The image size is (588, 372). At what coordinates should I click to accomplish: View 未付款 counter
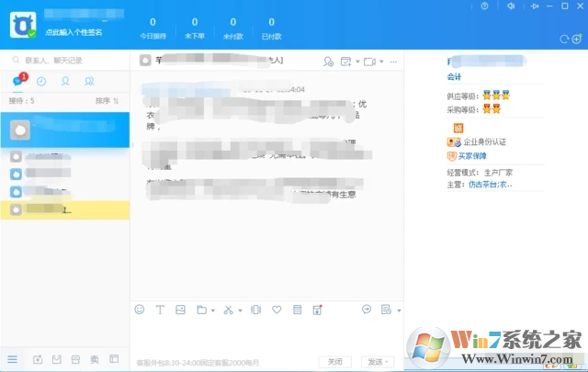point(232,28)
